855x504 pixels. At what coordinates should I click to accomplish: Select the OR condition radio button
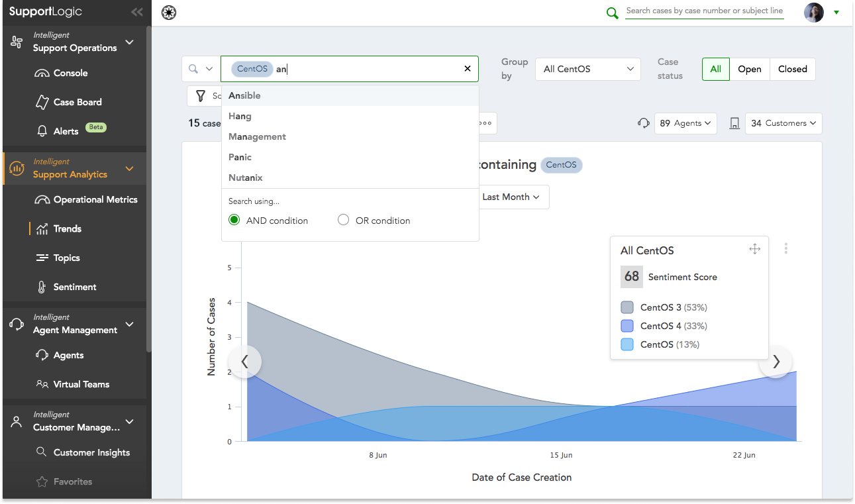(343, 220)
